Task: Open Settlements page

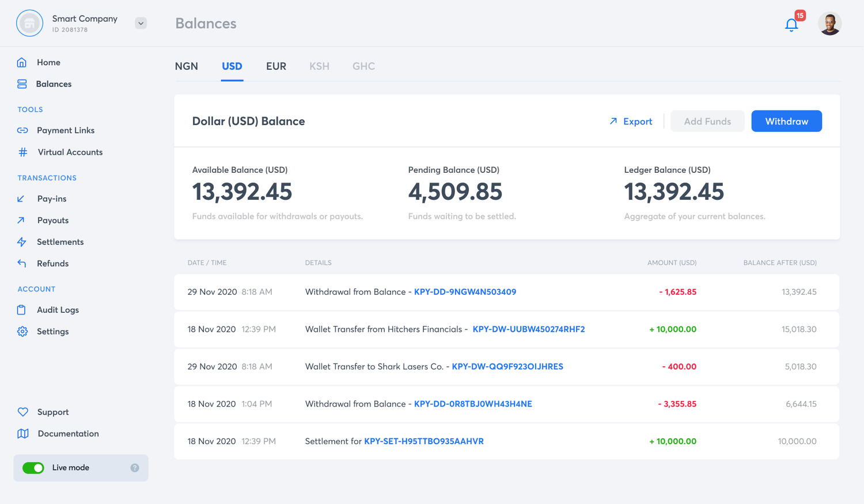Action: click(x=60, y=242)
